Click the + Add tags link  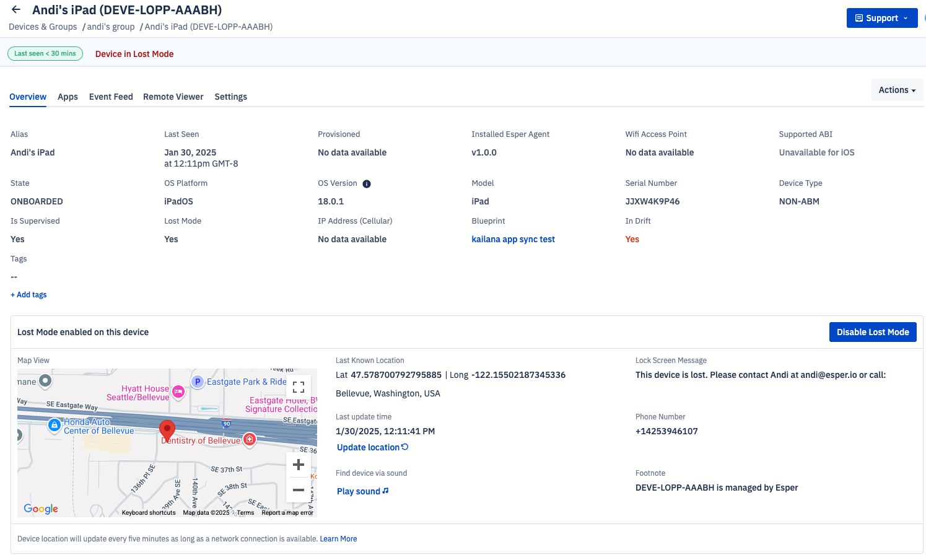[28, 295]
